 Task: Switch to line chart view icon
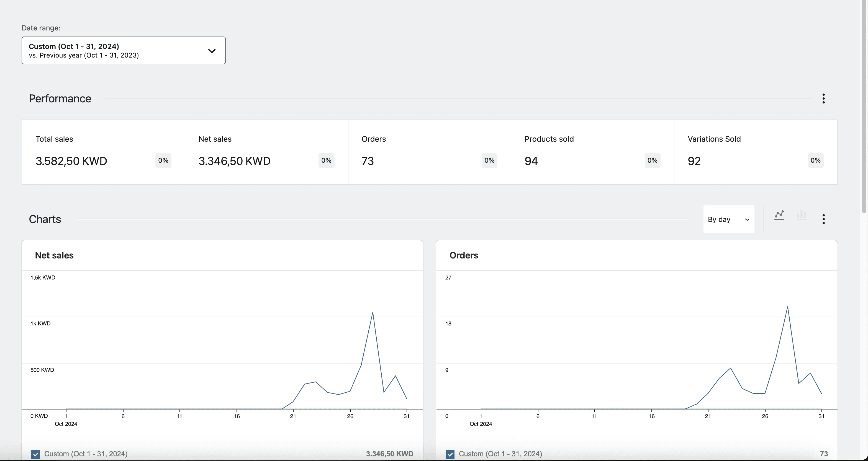779,216
